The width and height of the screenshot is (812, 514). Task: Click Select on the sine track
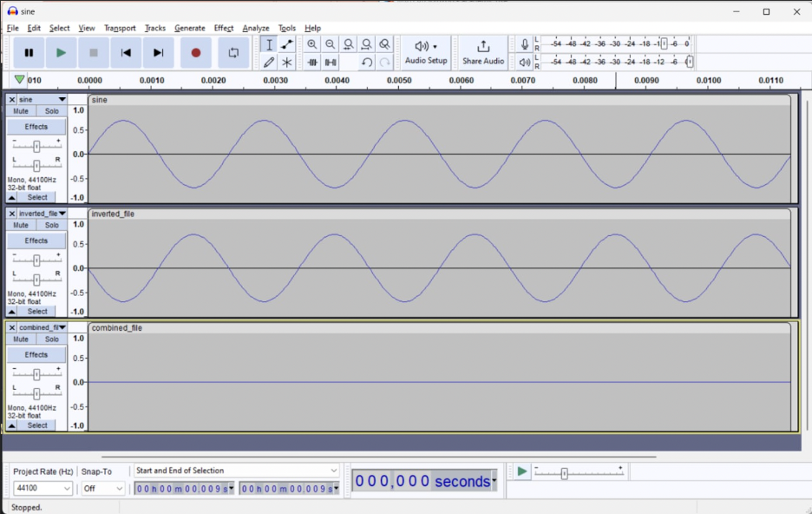tap(37, 197)
